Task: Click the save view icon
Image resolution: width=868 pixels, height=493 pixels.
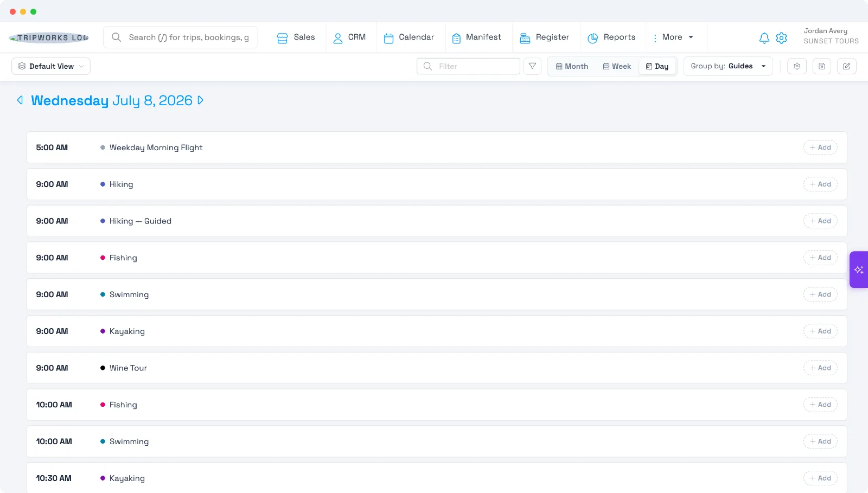Action: point(822,66)
